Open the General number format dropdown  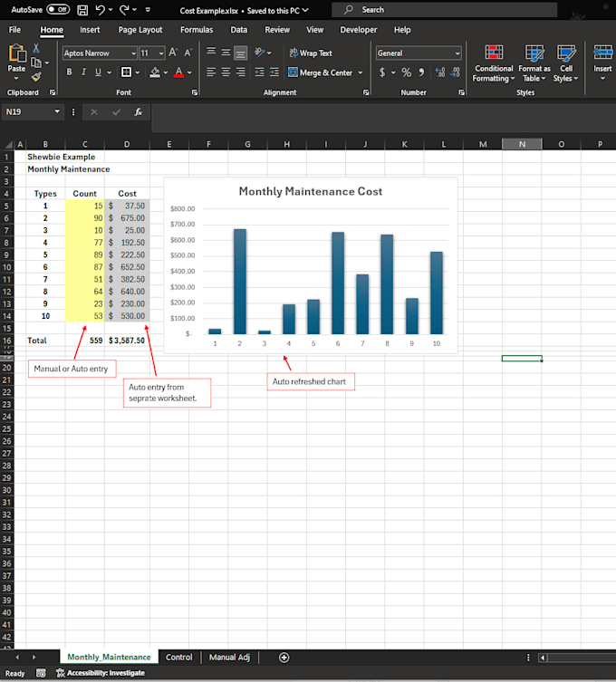pyautogui.click(x=457, y=53)
